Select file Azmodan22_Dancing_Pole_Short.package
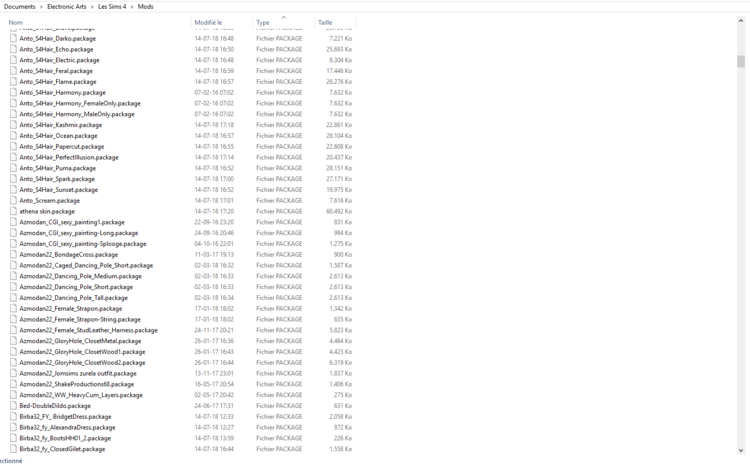This screenshot has width=750, height=464. [76, 287]
